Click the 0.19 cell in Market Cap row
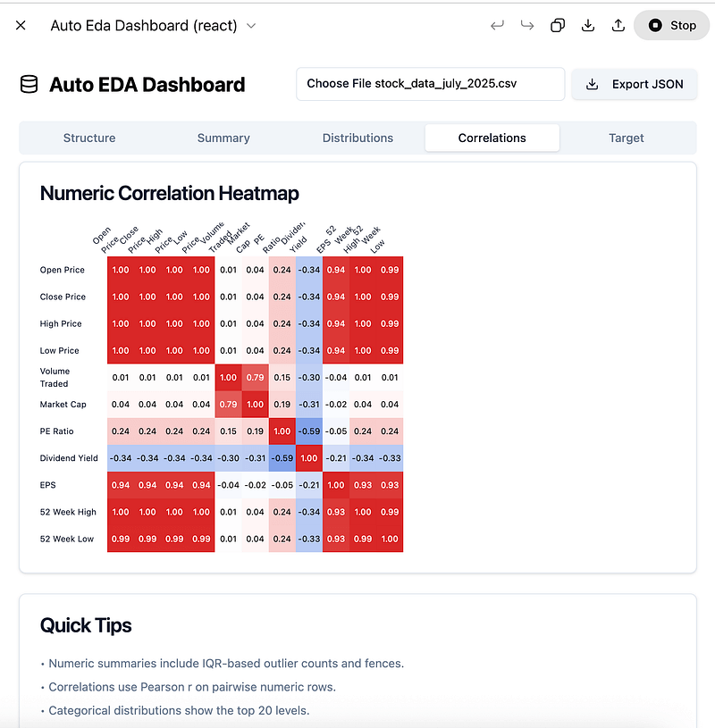Screen dimensions: 715x728 pyautogui.click(x=282, y=405)
